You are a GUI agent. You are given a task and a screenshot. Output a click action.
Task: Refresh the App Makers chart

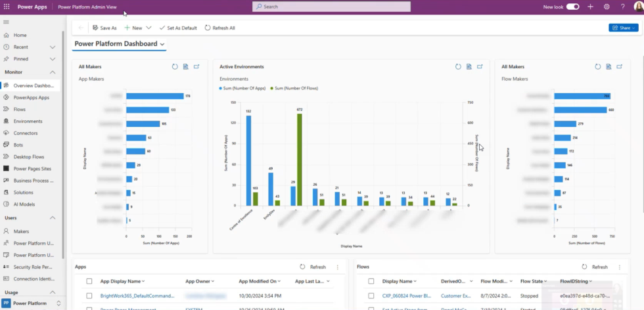point(175,66)
